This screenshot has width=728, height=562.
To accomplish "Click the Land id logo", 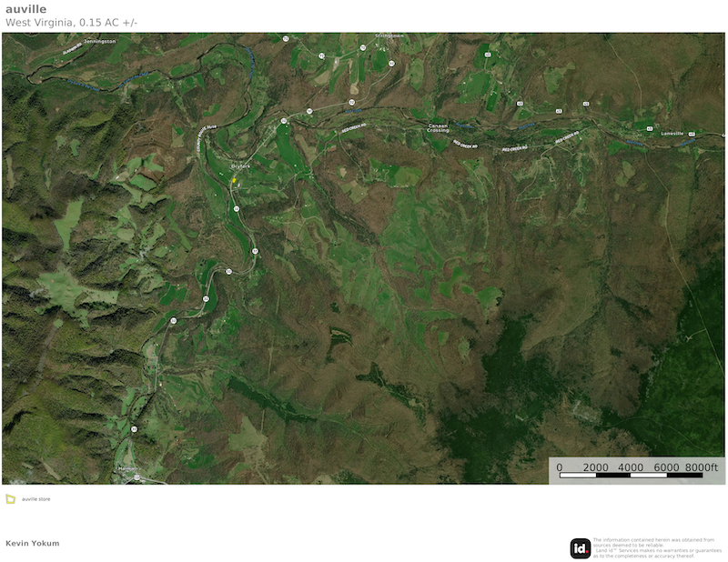I will [x=580, y=548].
